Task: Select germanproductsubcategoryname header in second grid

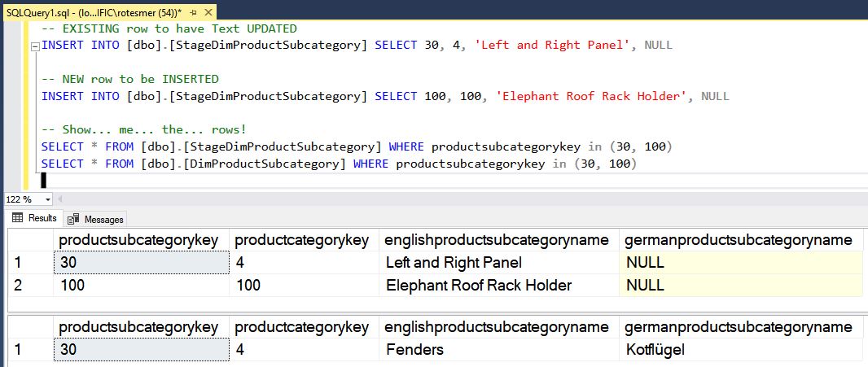Action: [x=739, y=327]
